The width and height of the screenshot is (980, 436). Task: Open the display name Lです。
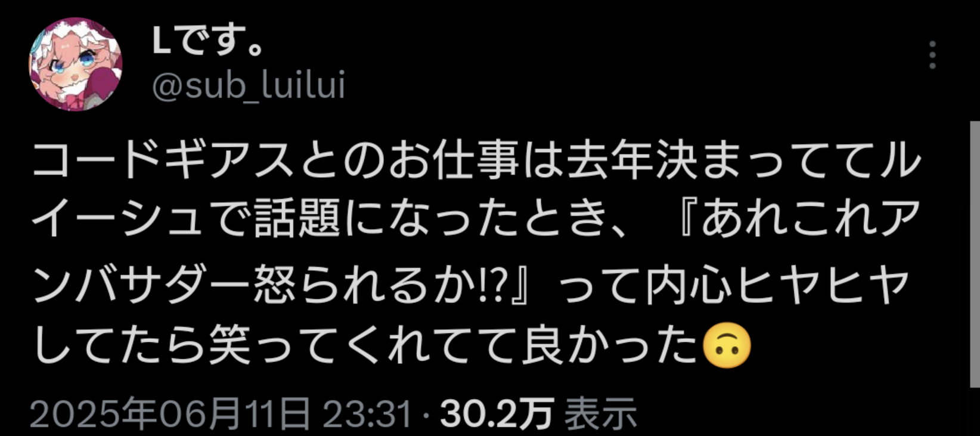tap(209, 41)
